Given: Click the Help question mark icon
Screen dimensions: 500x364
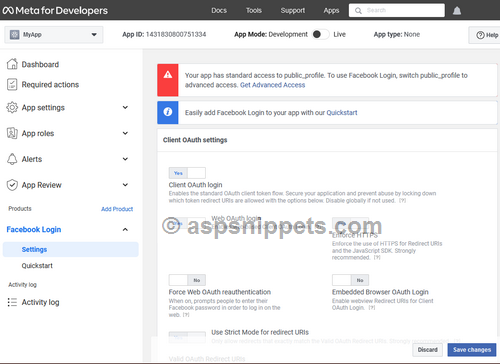Looking at the screenshot, I should tap(480, 35).
